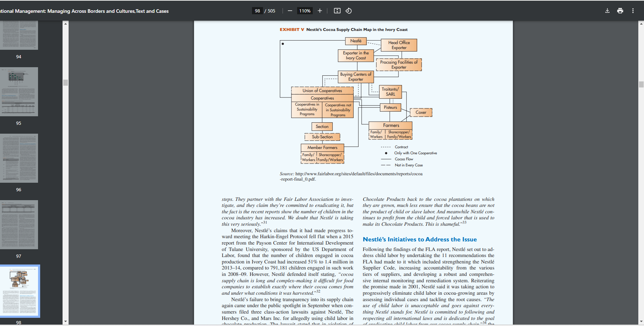Click the heading "Nestlé's Initiatives to Address the Issue"
The height and width of the screenshot is (326, 644).
point(420,240)
